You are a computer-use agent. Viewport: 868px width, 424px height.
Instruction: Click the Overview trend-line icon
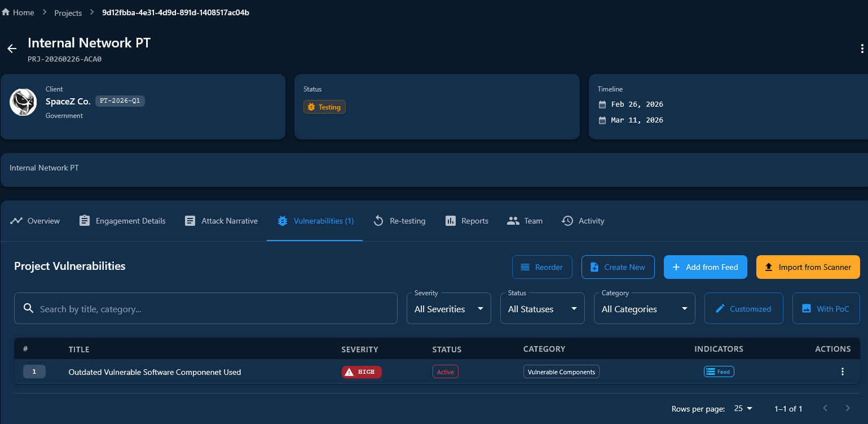[16, 221]
